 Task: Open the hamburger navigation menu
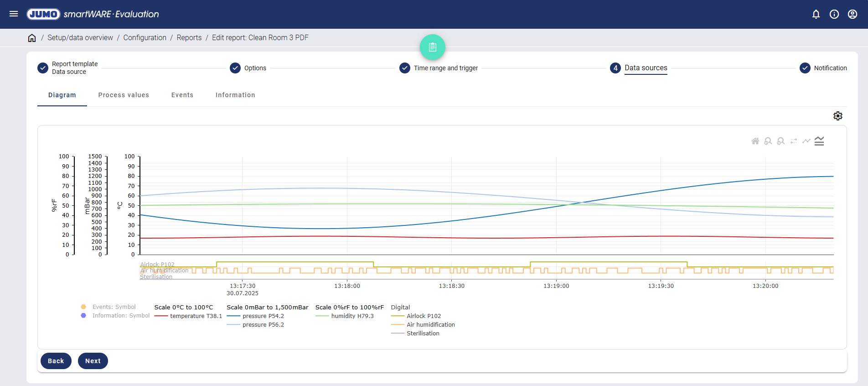click(x=14, y=14)
